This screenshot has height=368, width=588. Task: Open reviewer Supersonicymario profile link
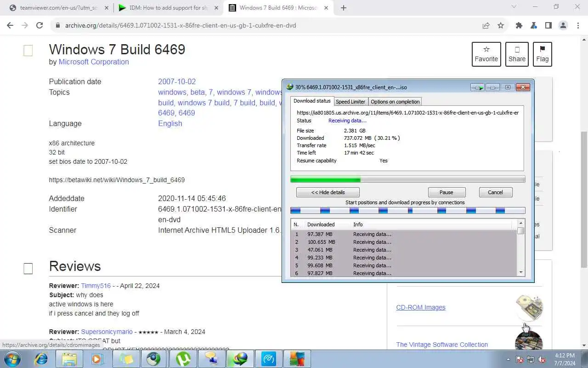107,332
